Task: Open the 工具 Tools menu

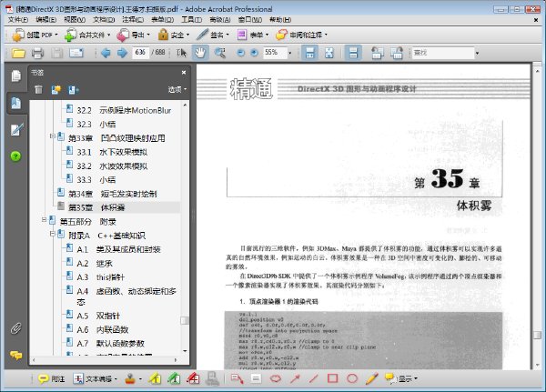Action: pos(191,20)
